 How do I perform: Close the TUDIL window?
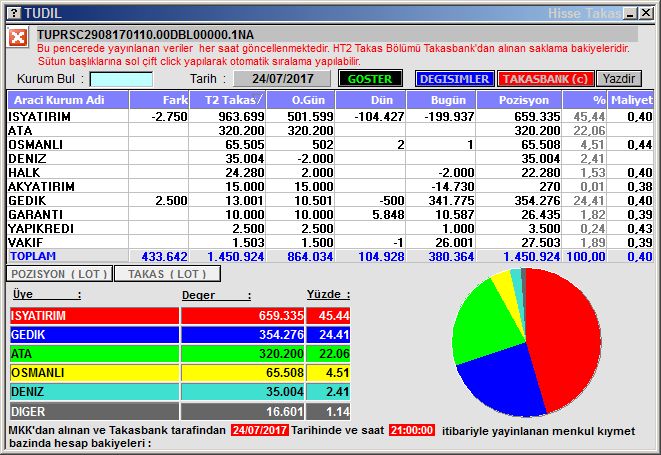(645, 13)
